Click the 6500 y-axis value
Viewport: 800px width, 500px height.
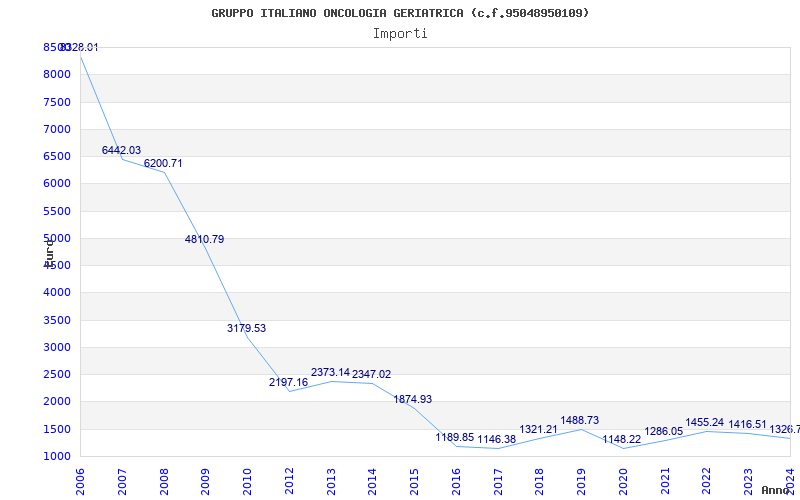pyautogui.click(x=57, y=156)
